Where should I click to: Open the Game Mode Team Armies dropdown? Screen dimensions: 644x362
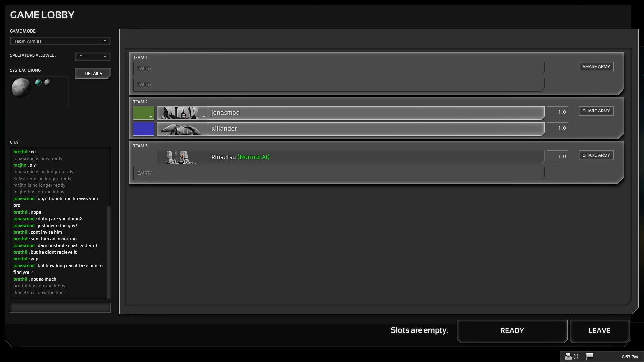(60, 41)
